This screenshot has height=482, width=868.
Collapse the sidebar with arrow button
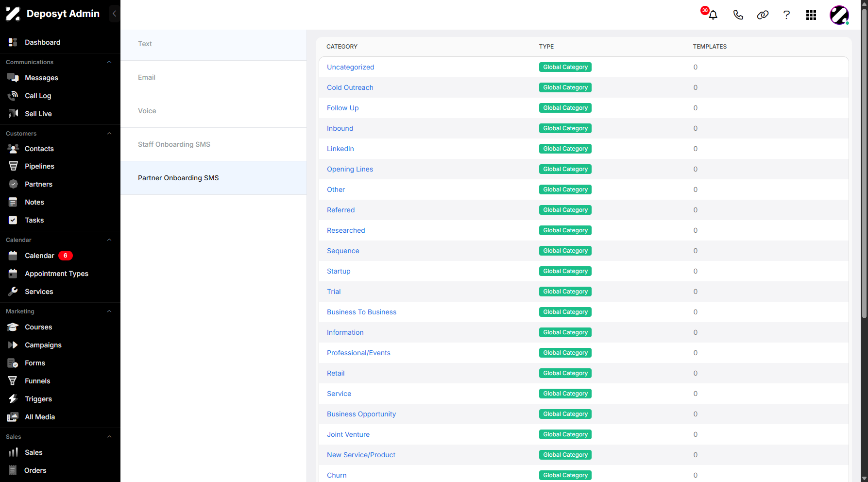(114, 14)
